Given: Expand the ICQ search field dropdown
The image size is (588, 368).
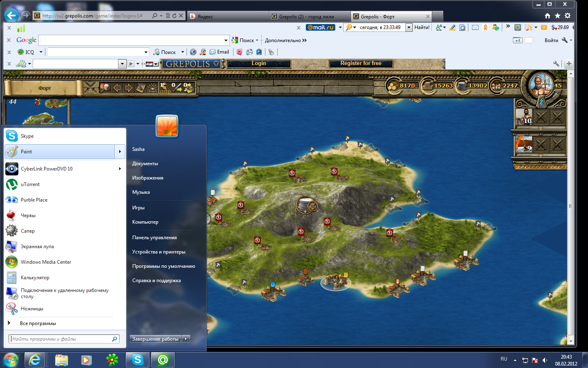Looking at the screenshot, I should [x=146, y=52].
